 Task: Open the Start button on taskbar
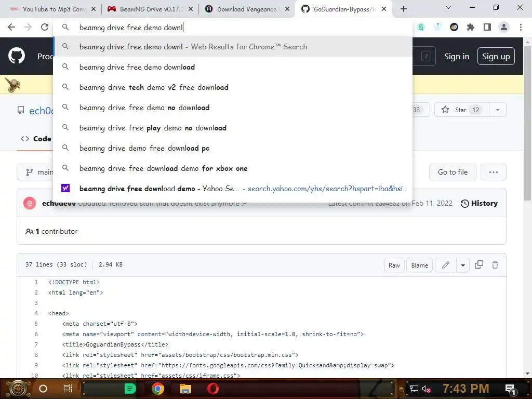(x=18, y=389)
